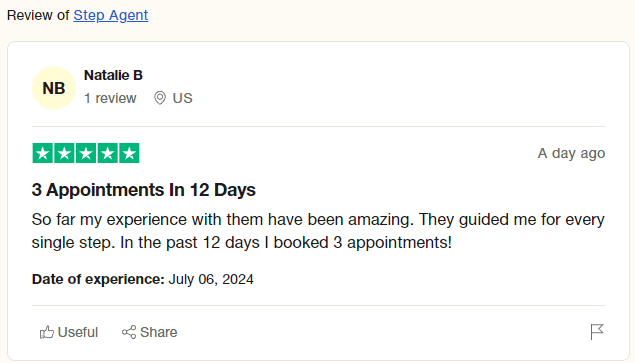The height and width of the screenshot is (363, 635).
Task: Open the Step Agent link
Action: (x=111, y=15)
